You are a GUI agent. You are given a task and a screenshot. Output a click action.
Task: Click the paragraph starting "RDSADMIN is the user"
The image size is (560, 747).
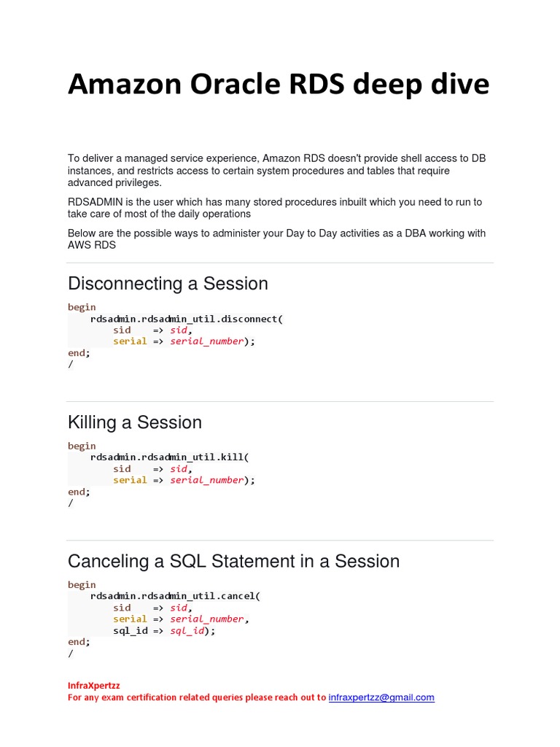pos(275,208)
